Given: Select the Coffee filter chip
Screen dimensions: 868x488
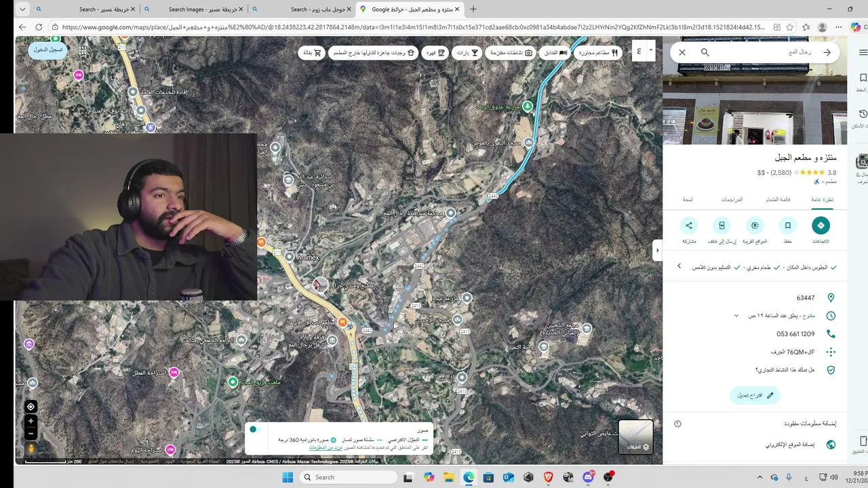Looking at the screenshot, I should tap(435, 52).
